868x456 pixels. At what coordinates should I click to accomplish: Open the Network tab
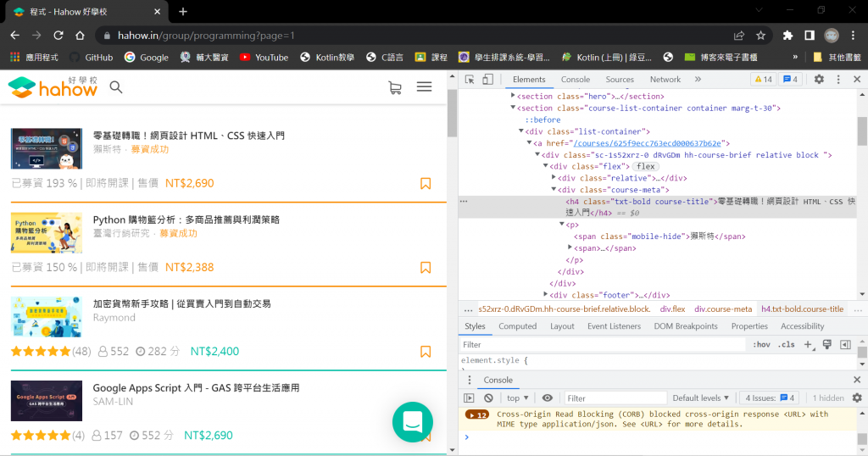pos(665,80)
